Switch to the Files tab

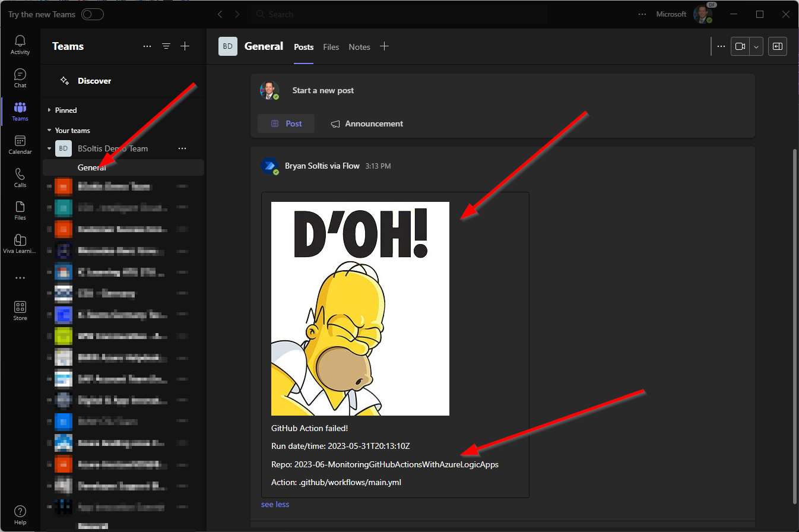(331, 47)
